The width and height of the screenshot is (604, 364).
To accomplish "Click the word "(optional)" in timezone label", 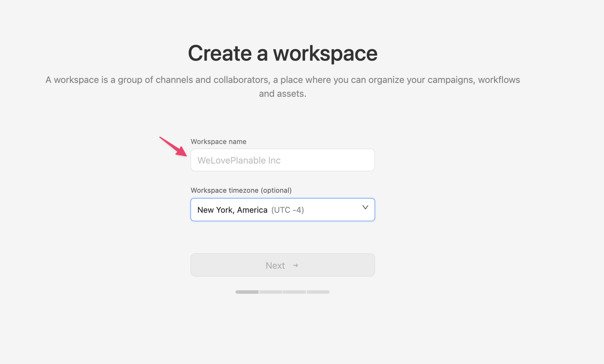I will point(276,190).
